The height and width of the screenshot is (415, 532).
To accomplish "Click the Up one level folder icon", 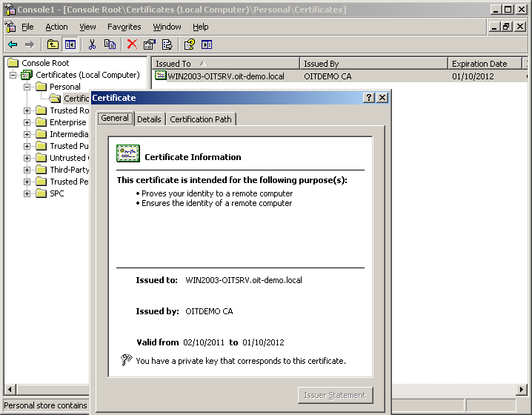I will (53, 44).
